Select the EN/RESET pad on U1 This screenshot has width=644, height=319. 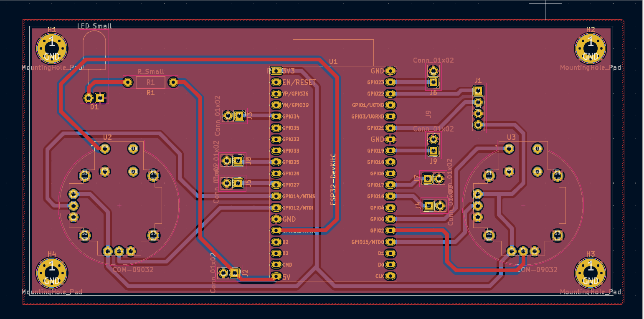(x=276, y=82)
